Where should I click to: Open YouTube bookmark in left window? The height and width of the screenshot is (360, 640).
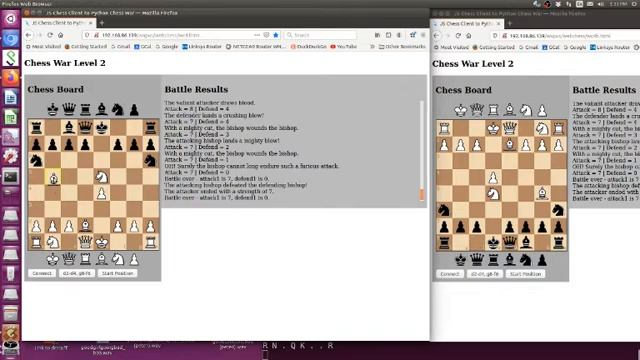tap(343, 47)
